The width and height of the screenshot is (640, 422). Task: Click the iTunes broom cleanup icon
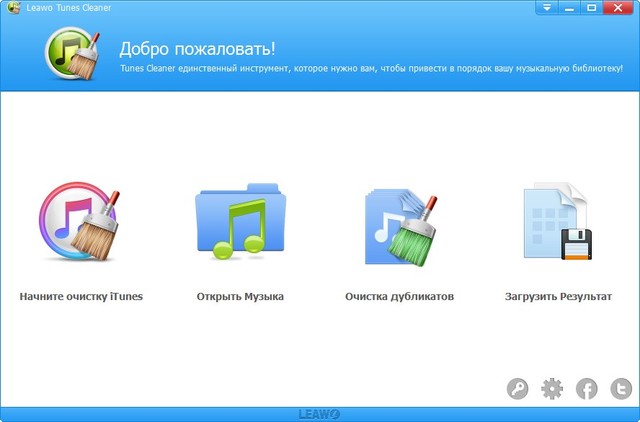pos(80,222)
